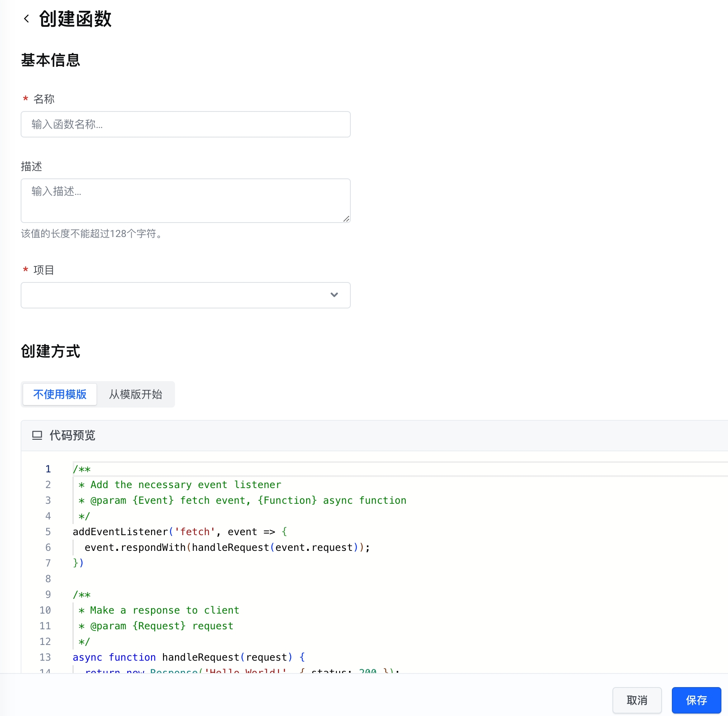Go back using the arrow beside 创建函数
The height and width of the screenshot is (716, 728).
coord(27,19)
